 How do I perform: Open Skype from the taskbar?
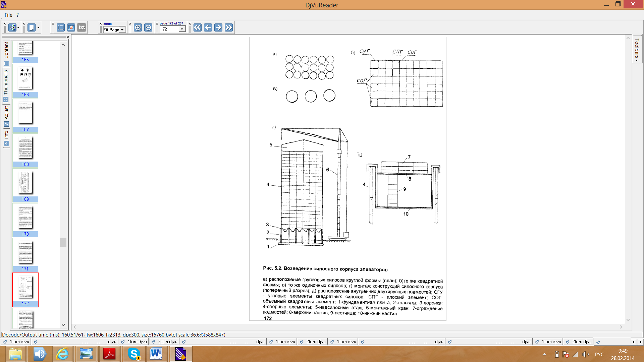(134, 354)
